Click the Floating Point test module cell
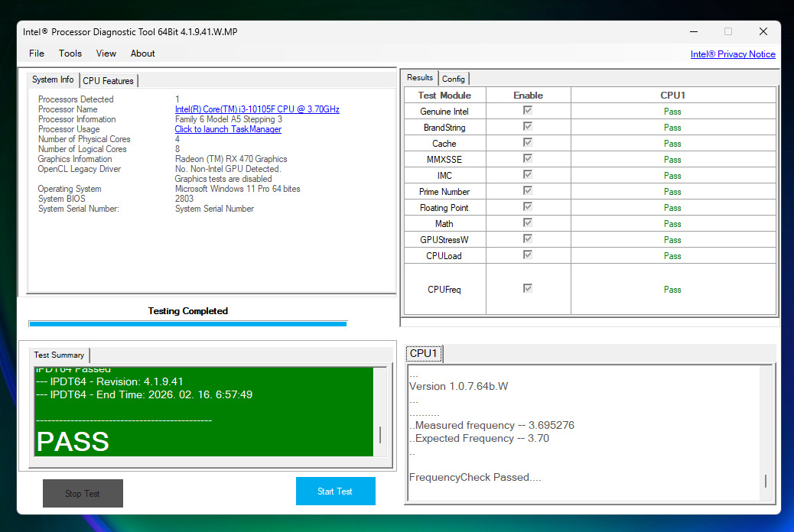Viewport: 794px width, 532px height. [x=444, y=208]
